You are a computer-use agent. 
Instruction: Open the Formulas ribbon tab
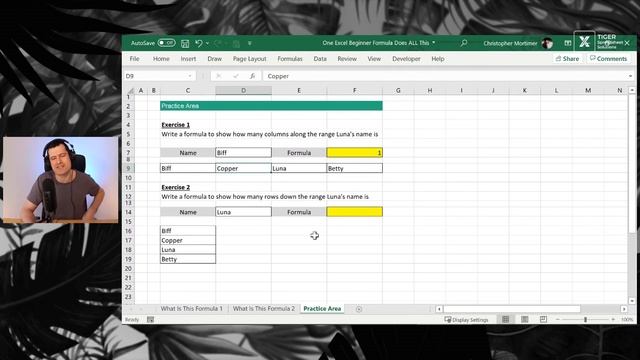[x=290, y=59]
